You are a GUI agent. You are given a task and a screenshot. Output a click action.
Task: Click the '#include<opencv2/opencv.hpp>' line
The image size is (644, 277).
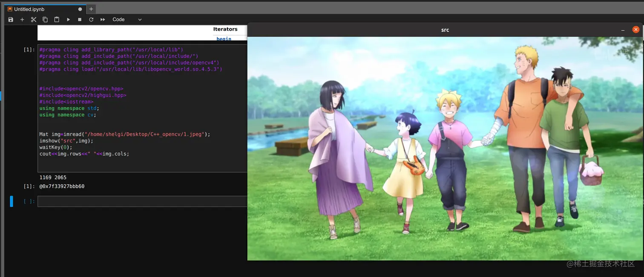pyautogui.click(x=81, y=89)
